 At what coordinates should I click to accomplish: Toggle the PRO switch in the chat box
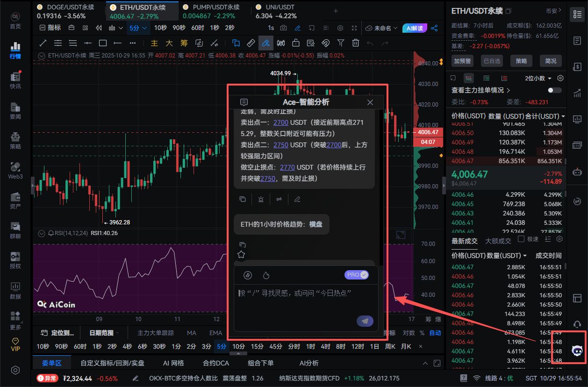[x=357, y=275]
